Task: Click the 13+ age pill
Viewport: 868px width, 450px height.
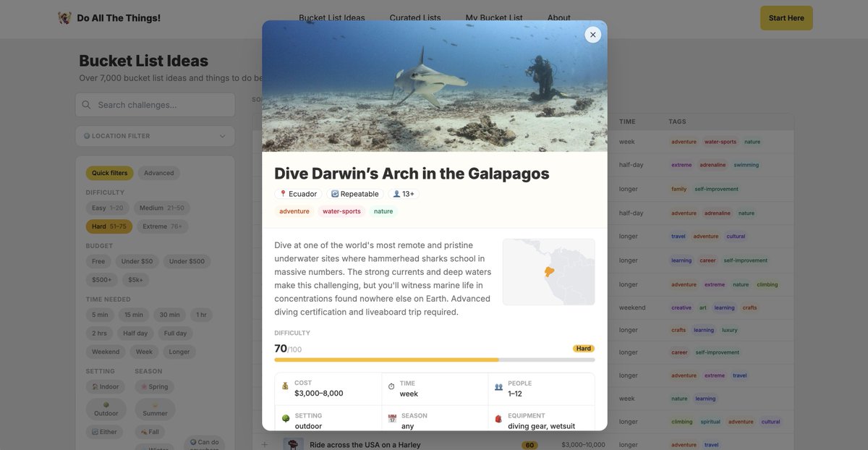Action: pos(404,194)
